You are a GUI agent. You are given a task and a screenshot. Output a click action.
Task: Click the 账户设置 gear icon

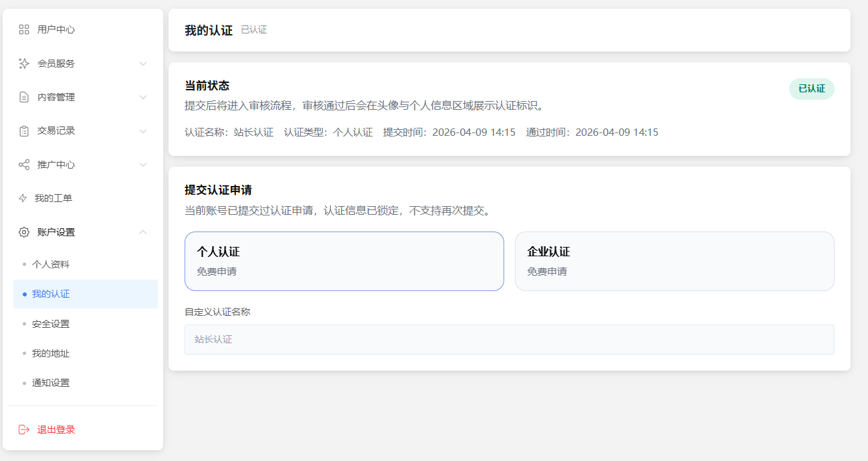coord(24,232)
